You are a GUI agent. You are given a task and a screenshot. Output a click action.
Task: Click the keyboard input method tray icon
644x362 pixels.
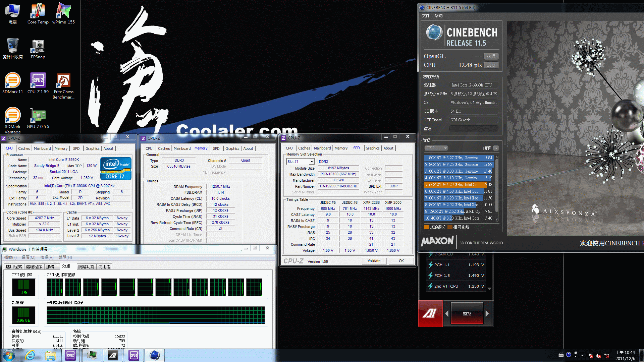[561, 355]
